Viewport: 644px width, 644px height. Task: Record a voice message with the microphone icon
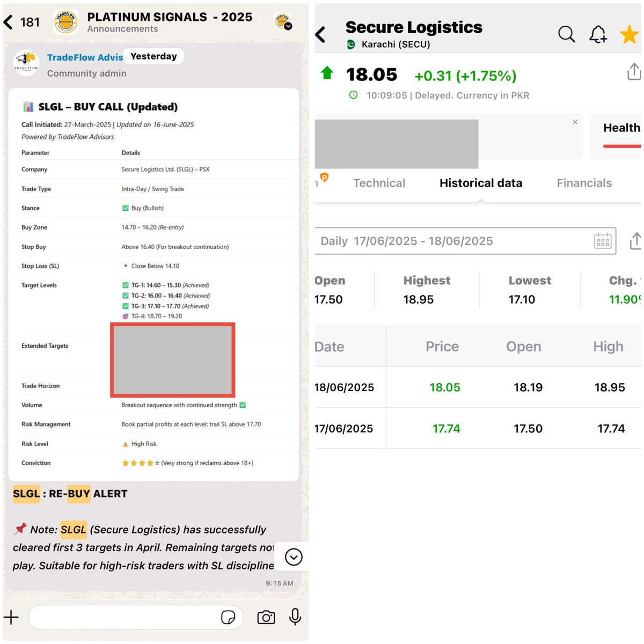click(295, 617)
